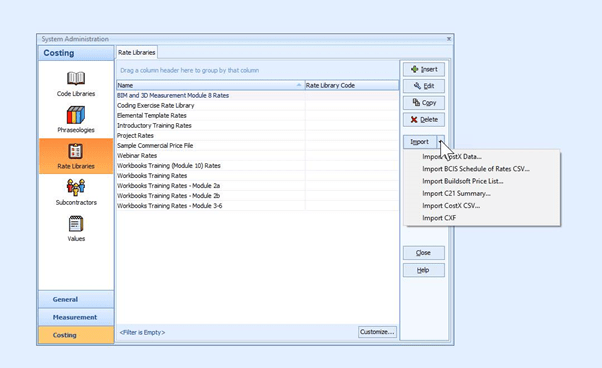This screenshot has height=368, width=602.
Task: Click the Filter is Empty status text
Action: click(x=142, y=332)
